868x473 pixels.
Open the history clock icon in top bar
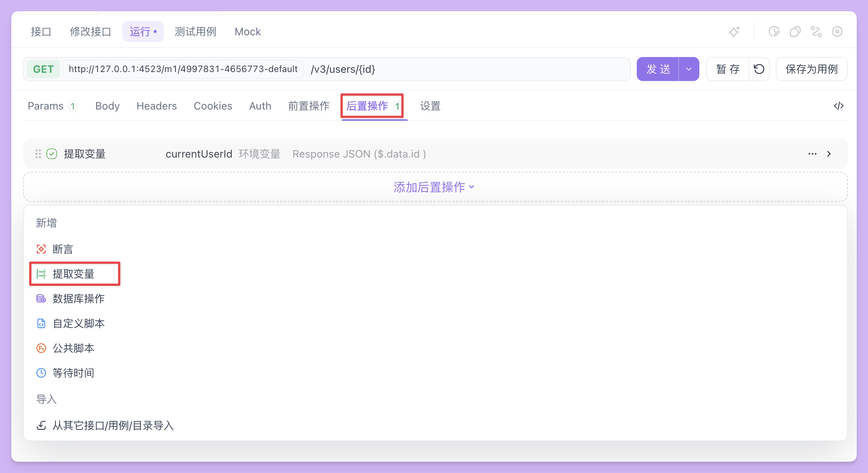click(774, 32)
